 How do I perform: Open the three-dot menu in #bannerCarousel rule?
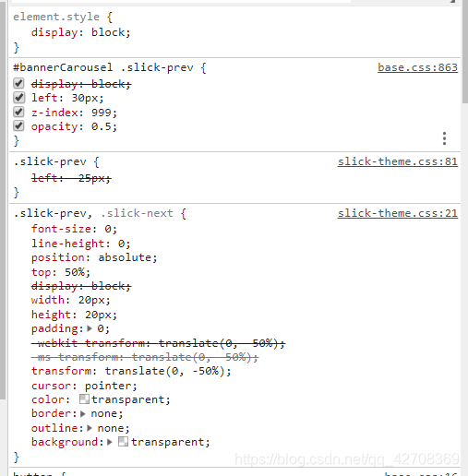point(444,138)
